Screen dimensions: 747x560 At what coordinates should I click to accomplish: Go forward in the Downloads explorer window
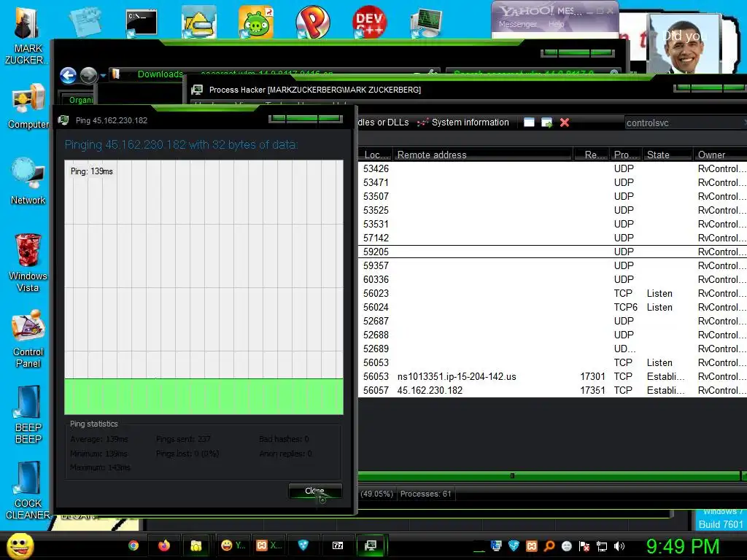(x=88, y=75)
